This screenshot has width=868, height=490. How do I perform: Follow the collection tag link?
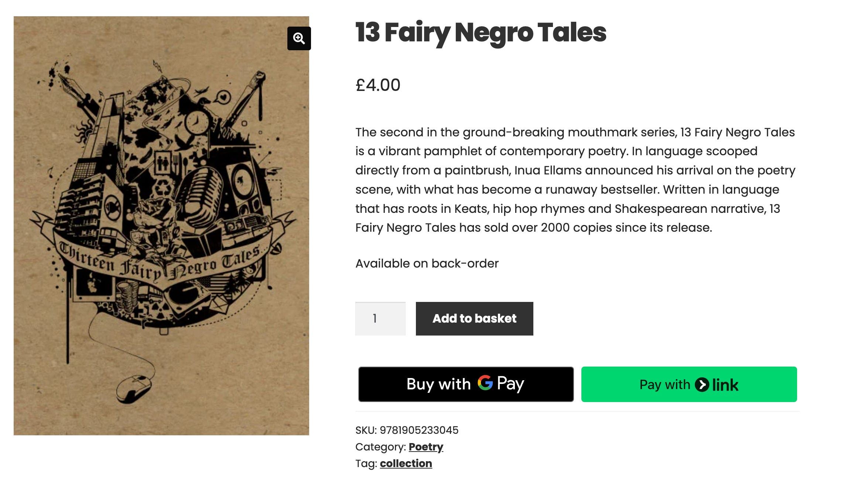pos(406,463)
